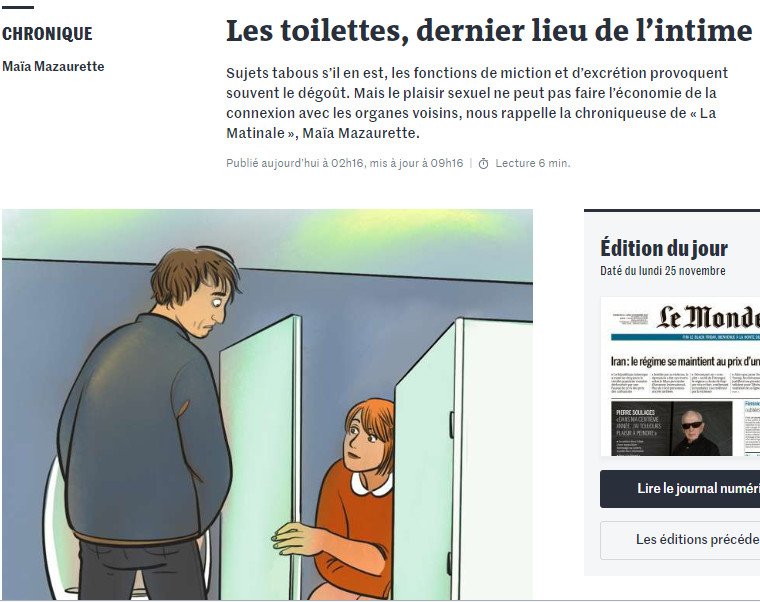
Task: Open headline "Les toilettes, dernier lieu de l'intime"
Action: tap(489, 31)
